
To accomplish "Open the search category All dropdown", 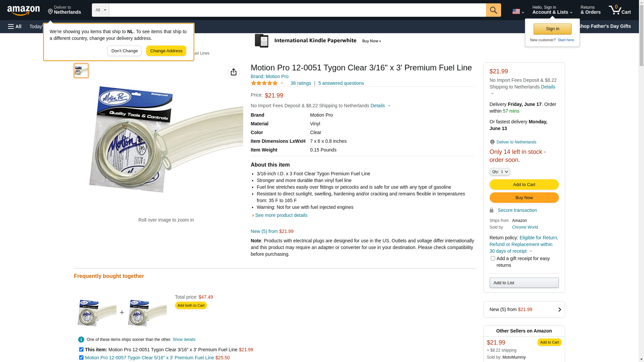I will pyautogui.click(x=100, y=10).
